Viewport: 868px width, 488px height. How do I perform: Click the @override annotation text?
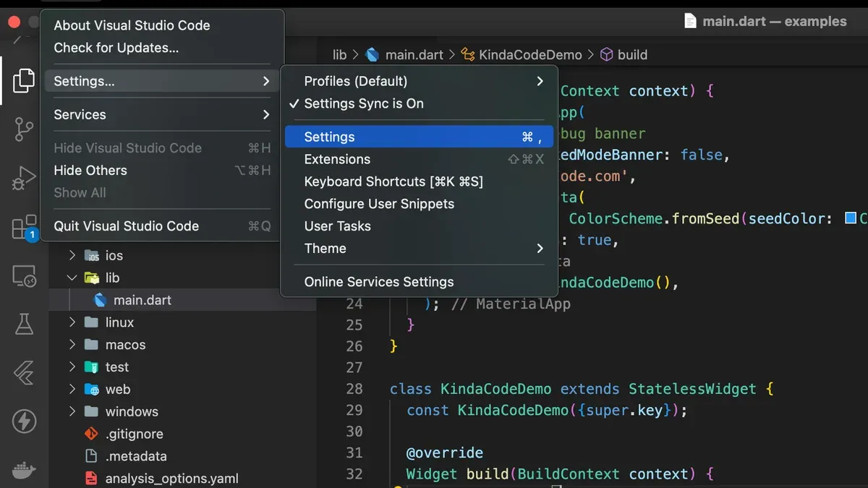(x=445, y=453)
